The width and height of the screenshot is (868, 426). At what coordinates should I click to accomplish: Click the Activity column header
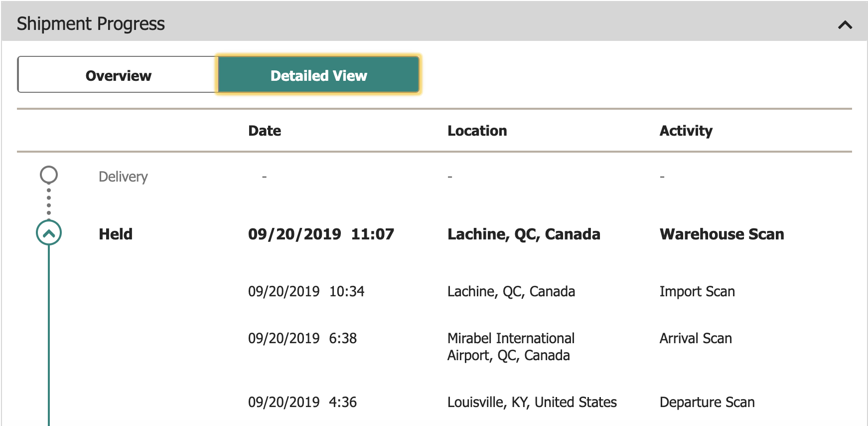click(686, 131)
